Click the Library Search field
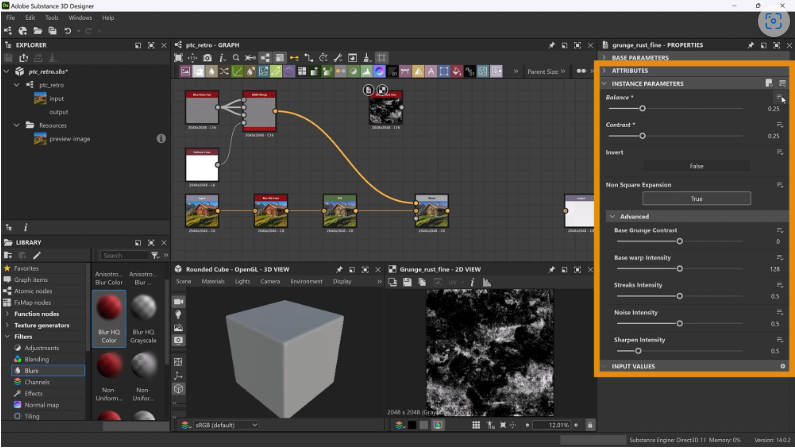 (x=125, y=255)
